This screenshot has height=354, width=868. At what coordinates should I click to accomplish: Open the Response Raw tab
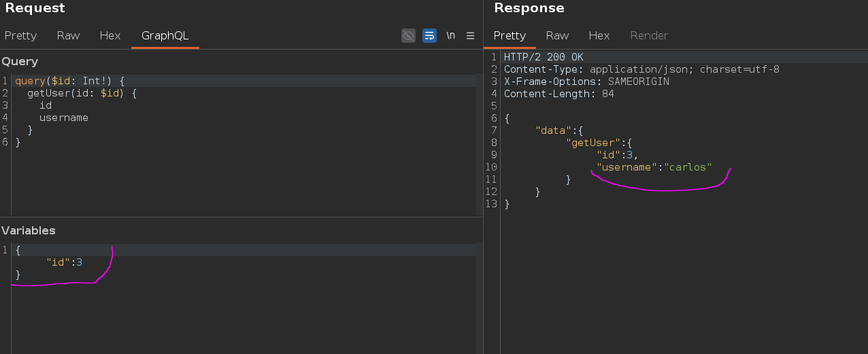(557, 35)
